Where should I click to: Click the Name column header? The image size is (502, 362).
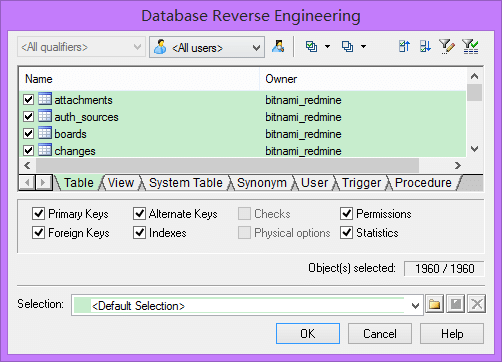pyautogui.click(x=139, y=79)
